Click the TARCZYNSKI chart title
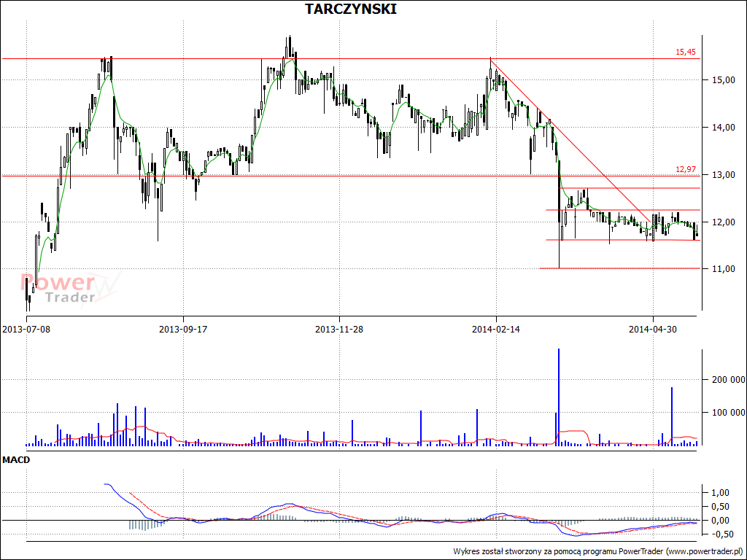 (x=350, y=9)
